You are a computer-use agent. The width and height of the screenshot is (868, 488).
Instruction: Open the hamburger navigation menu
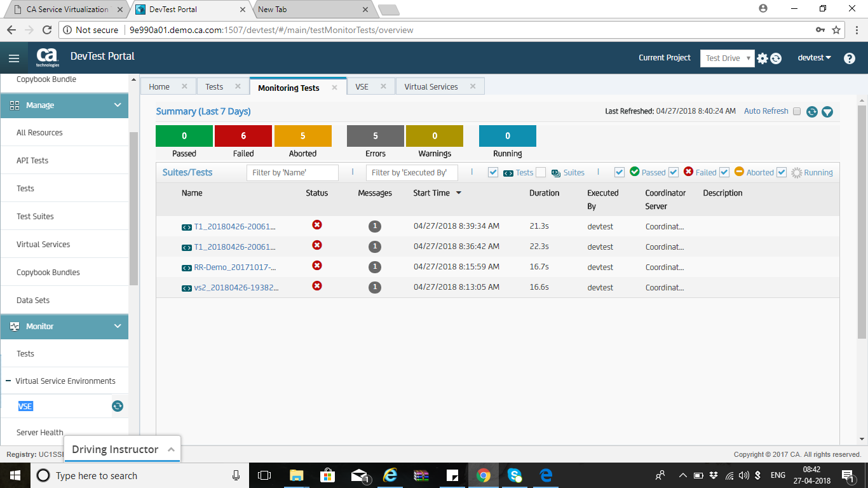(x=14, y=58)
